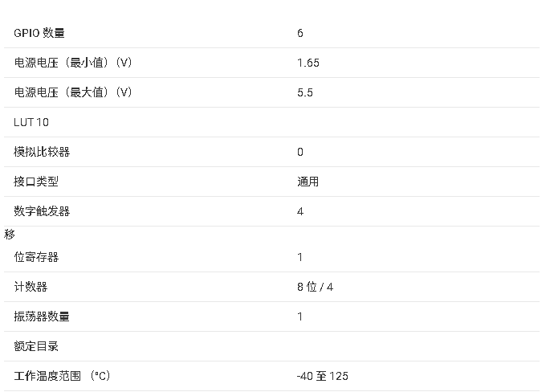Click the GPIO 数量 label
This screenshot has height=392, width=546.
point(39,33)
